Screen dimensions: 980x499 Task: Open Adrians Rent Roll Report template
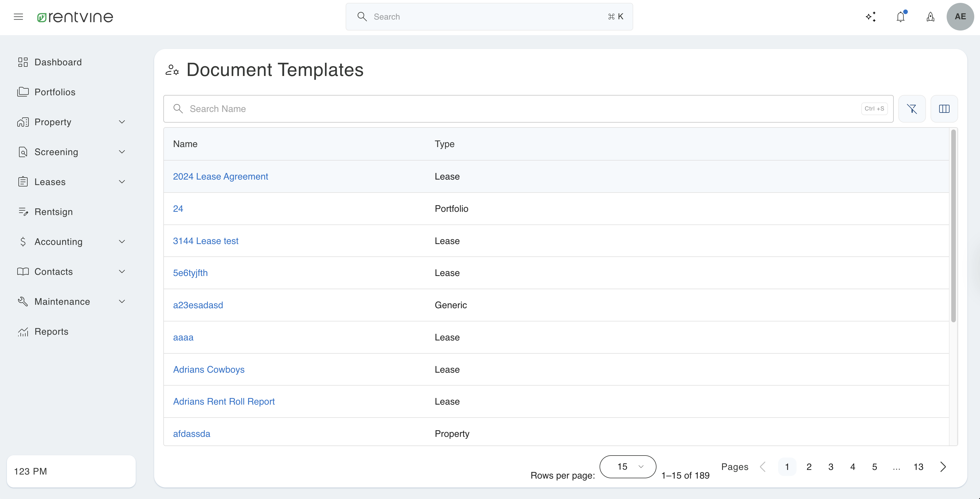coord(224,401)
